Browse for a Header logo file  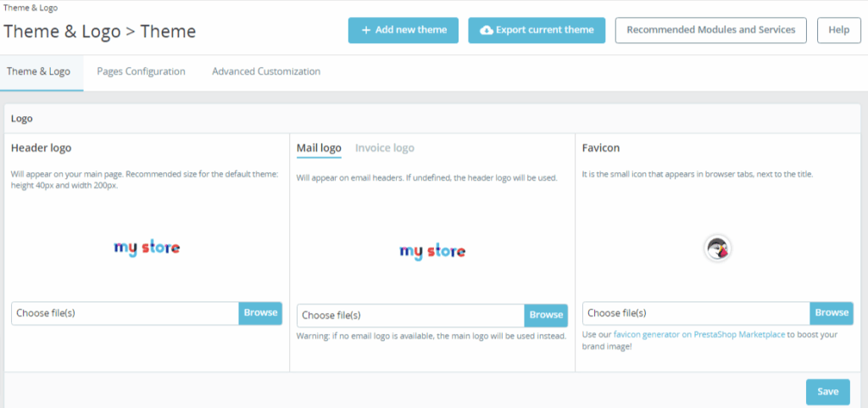click(x=260, y=313)
